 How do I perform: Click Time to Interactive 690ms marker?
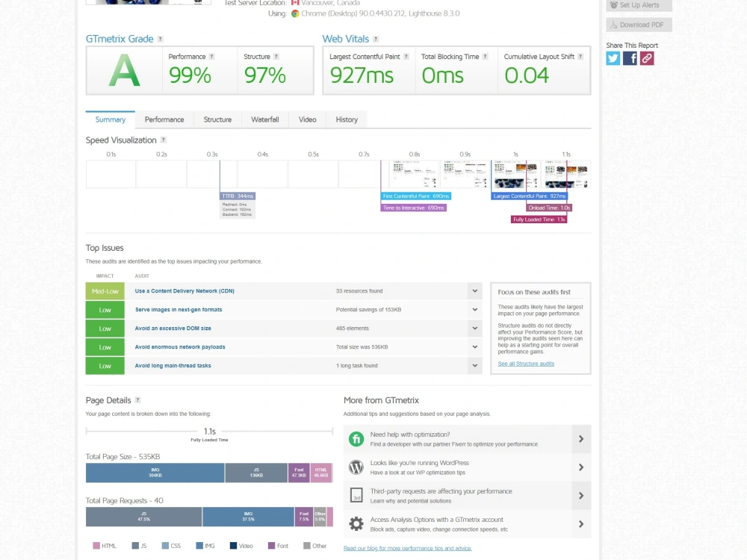(x=414, y=208)
